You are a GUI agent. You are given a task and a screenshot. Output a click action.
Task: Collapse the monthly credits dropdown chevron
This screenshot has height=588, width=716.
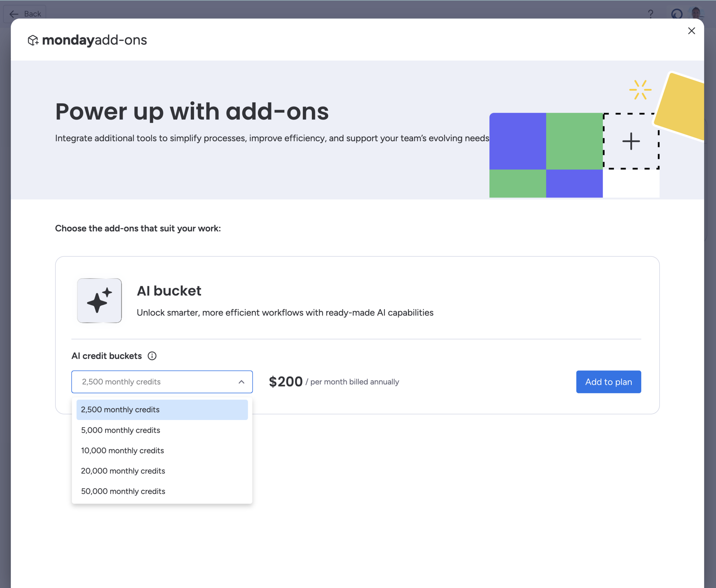point(241,382)
